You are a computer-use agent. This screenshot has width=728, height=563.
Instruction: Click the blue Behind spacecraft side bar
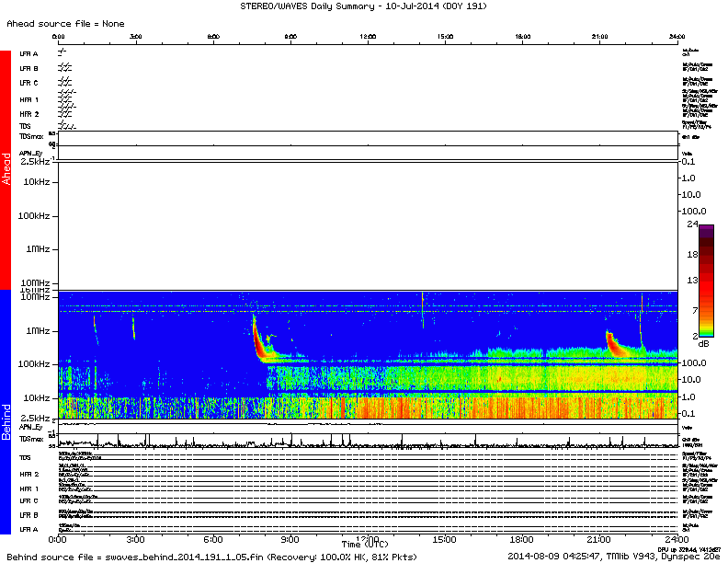6,411
